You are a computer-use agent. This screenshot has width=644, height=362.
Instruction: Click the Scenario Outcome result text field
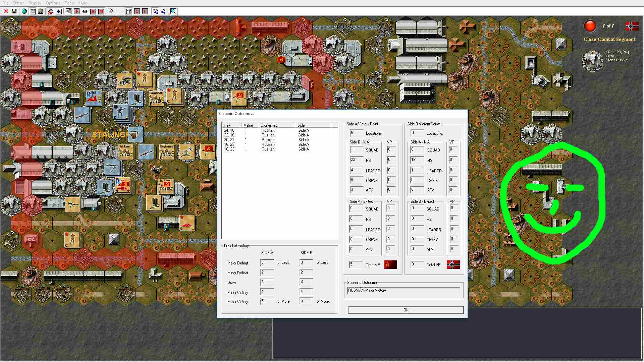(x=404, y=291)
